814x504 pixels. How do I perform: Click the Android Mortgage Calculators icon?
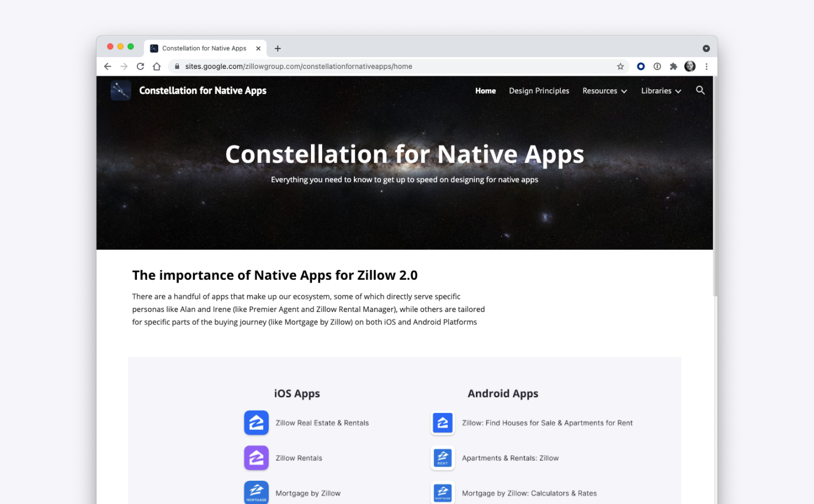coord(443,492)
